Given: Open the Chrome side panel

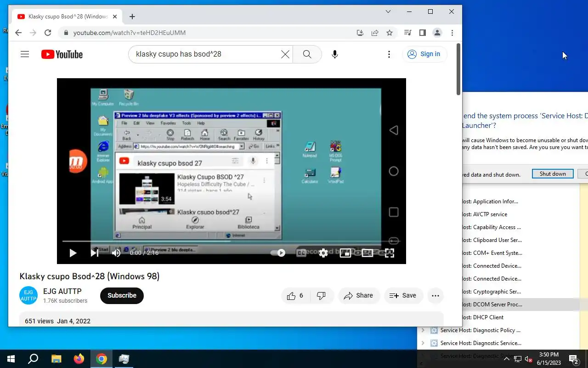Looking at the screenshot, I should point(422,33).
